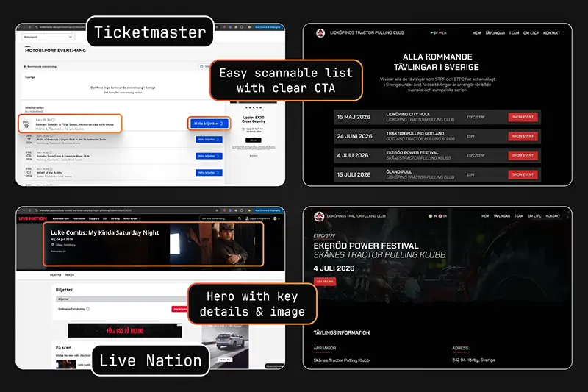Select 'Gotland Tractor Pulling Klubb' organizer text
Viewport: 588px width, 392px height.
coord(420,139)
